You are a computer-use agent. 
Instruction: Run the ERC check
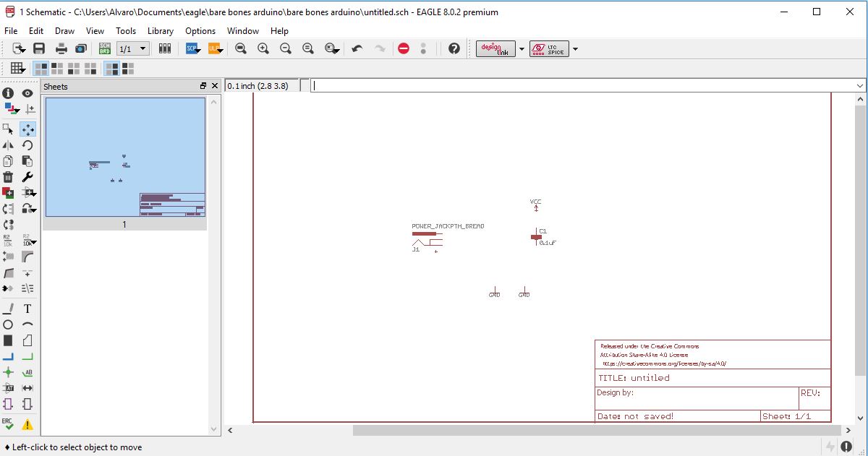pyautogui.click(x=8, y=424)
